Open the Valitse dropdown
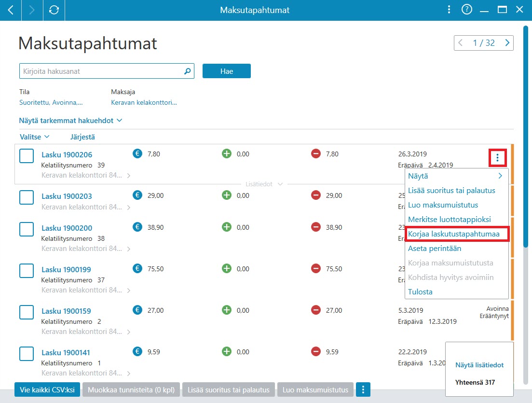532x403 pixels. point(35,137)
